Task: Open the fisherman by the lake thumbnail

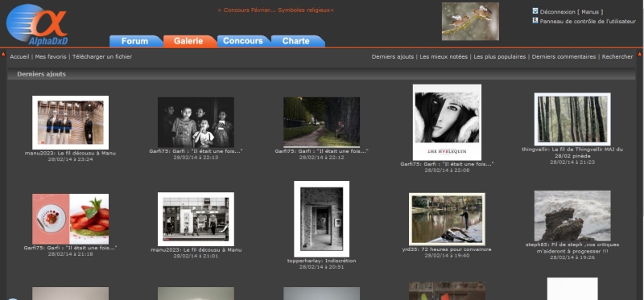Action: [x=447, y=219]
